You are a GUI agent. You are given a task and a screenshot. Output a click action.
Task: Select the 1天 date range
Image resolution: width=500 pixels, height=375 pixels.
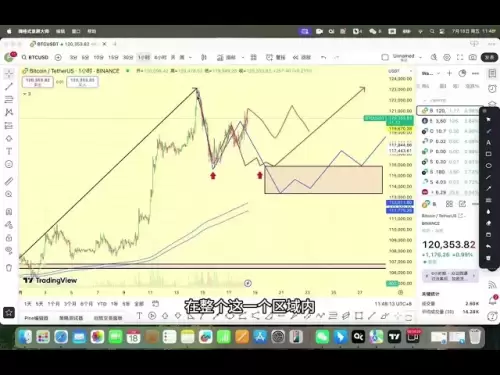tap(28, 304)
